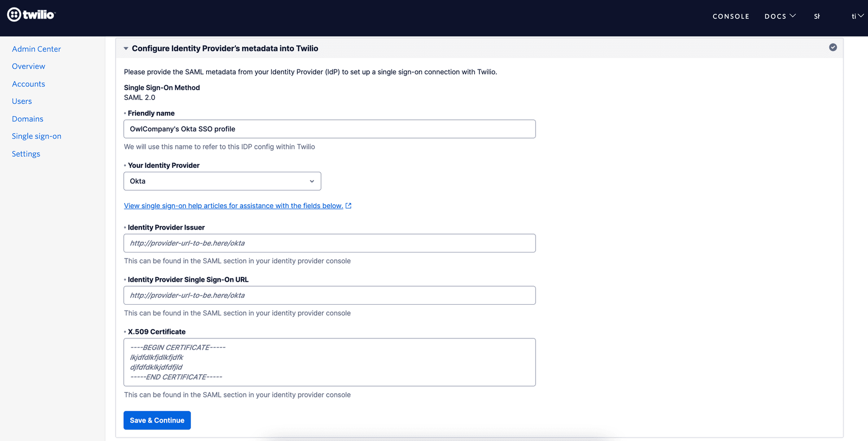Click the bullet marker beside Friendly name

(x=125, y=114)
